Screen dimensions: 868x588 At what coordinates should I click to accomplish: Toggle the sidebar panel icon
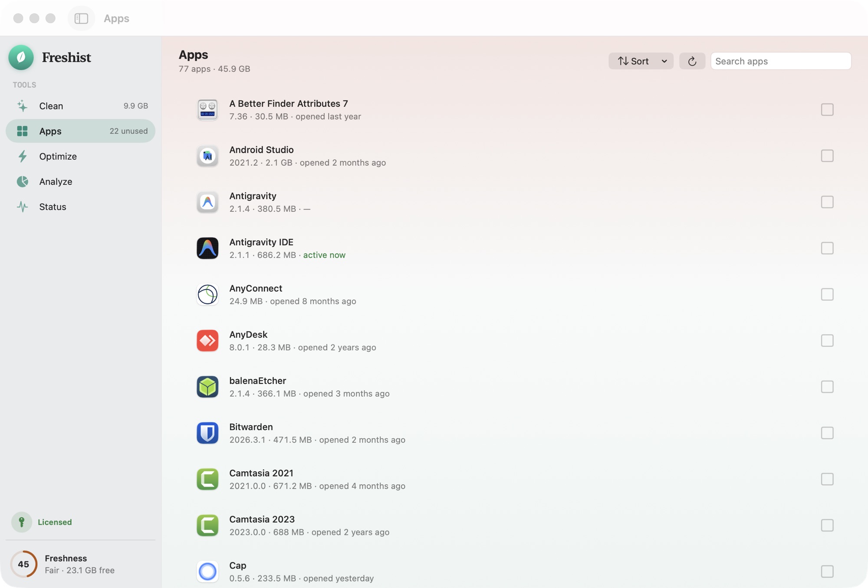click(81, 18)
